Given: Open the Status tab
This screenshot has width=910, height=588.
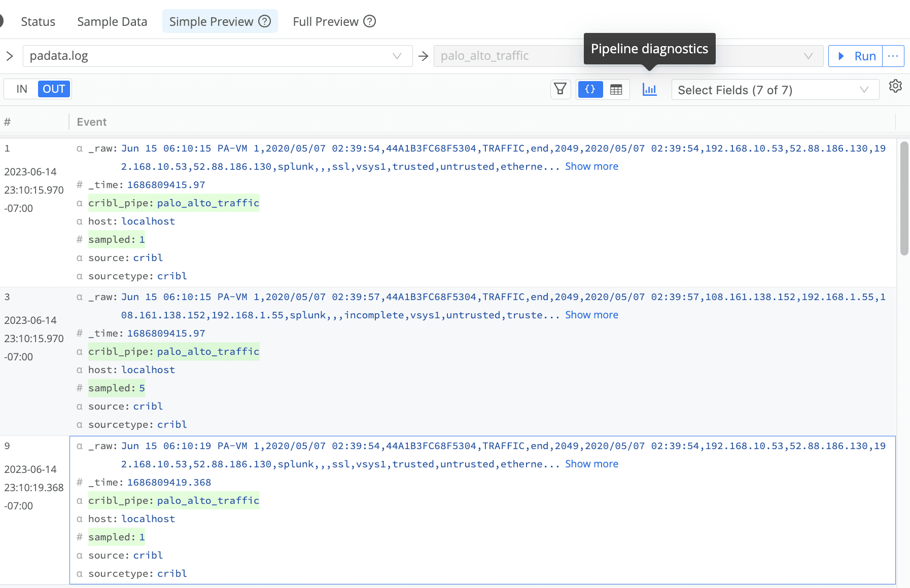Looking at the screenshot, I should [38, 21].
